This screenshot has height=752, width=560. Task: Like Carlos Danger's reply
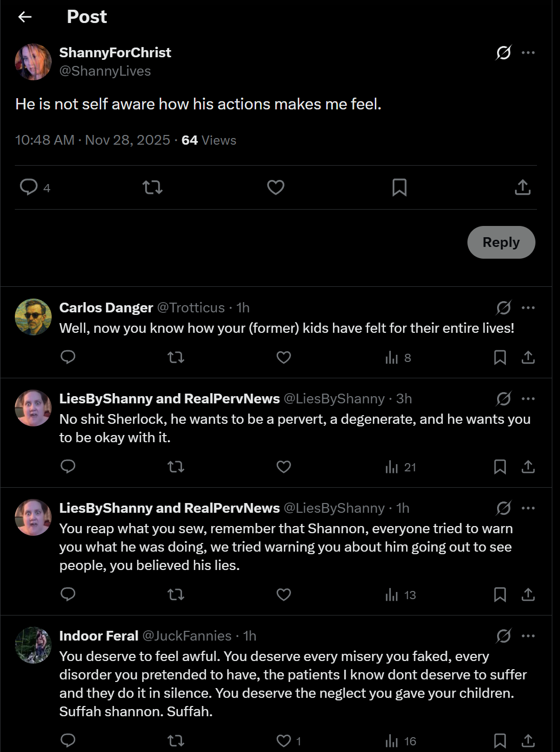[284, 357]
